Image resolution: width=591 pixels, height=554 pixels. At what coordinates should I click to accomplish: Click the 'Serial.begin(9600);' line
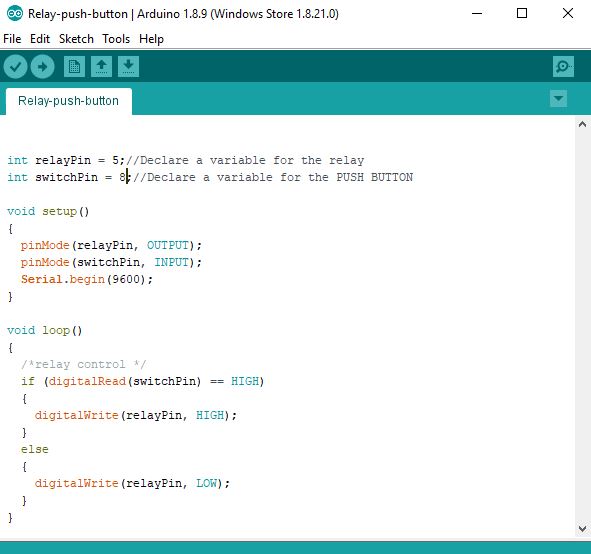coord(87,279)
